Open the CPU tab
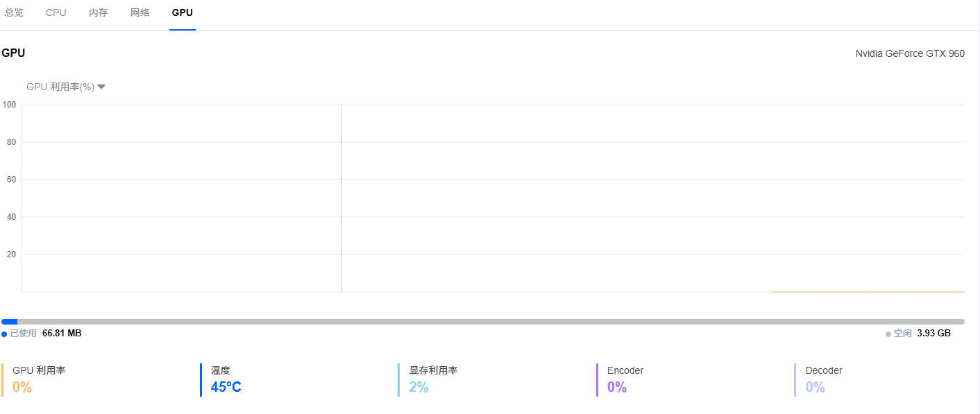980x414 pixels. pos(56,12)
